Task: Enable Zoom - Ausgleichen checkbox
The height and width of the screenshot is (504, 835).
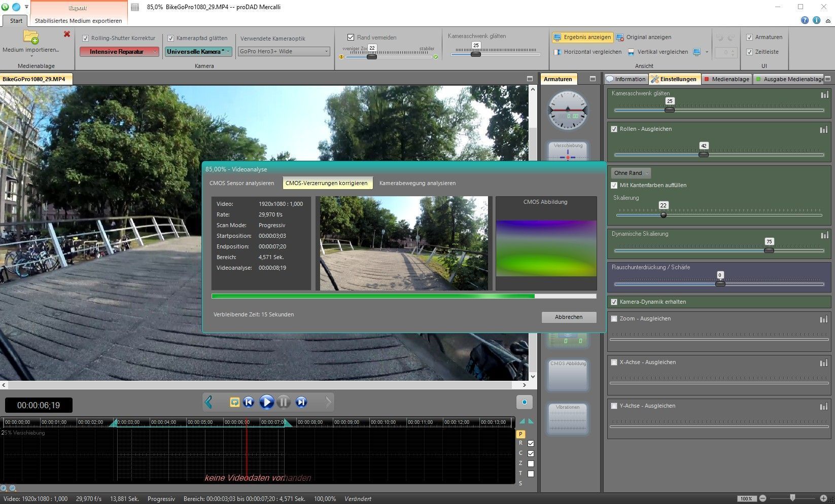Action: tap(614, 319)
